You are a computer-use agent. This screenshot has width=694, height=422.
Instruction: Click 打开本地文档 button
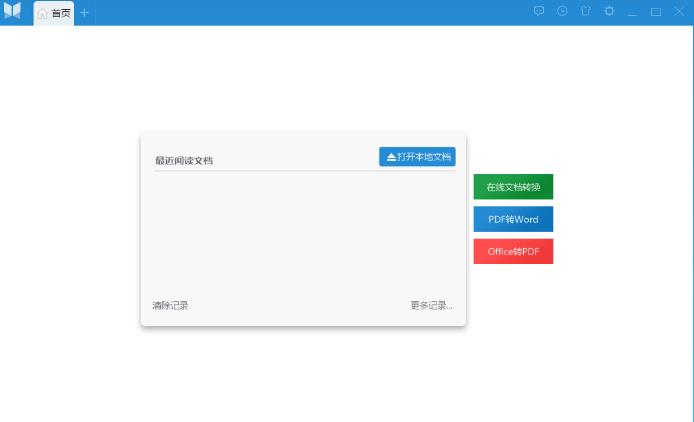pos(417,157)
